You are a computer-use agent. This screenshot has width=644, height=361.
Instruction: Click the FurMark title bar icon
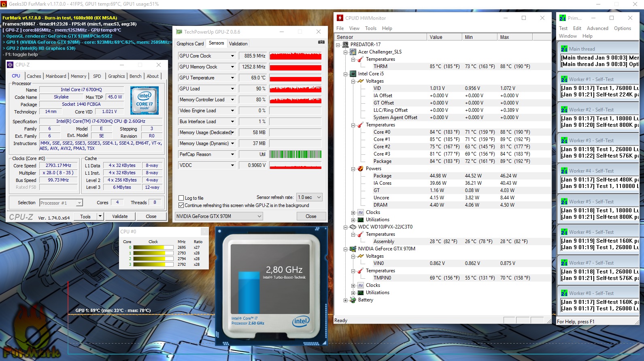point(4,4)
